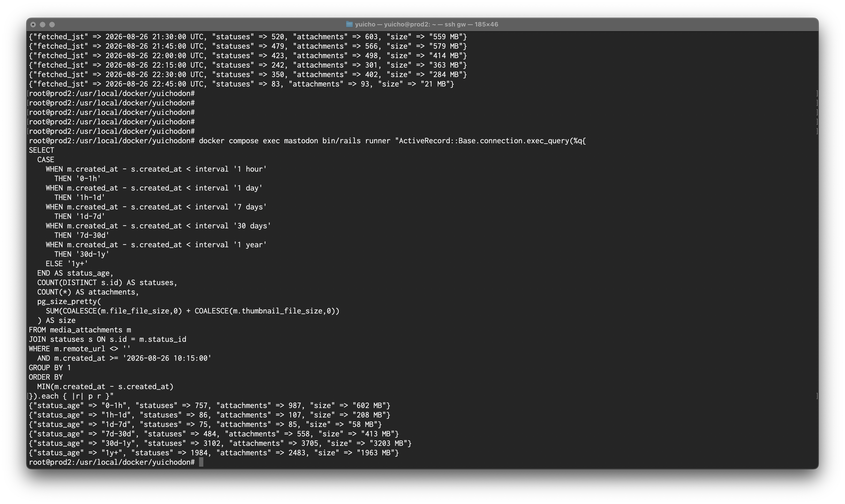Click the THEN '7d-30d' line
The height and width of the screenshot is (504, 845).
[82, 236]
